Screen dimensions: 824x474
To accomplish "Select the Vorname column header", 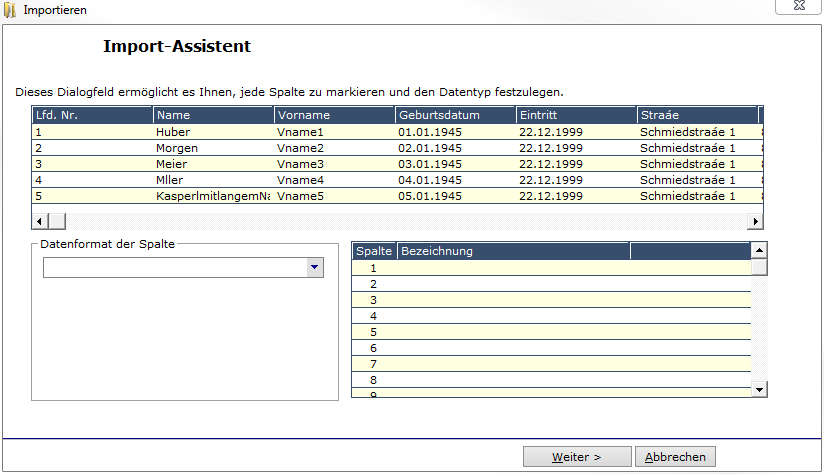I will 334,115.
